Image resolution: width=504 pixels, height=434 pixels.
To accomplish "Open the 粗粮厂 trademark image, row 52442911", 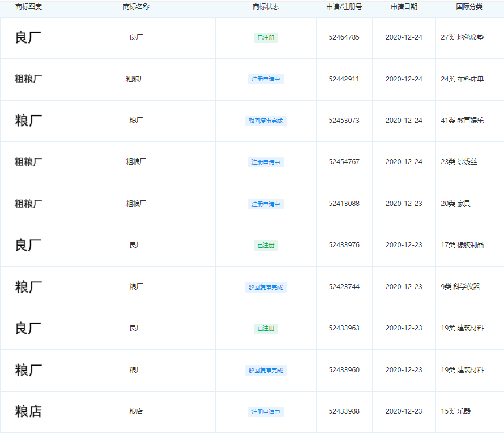I will [x=28, y=79].
